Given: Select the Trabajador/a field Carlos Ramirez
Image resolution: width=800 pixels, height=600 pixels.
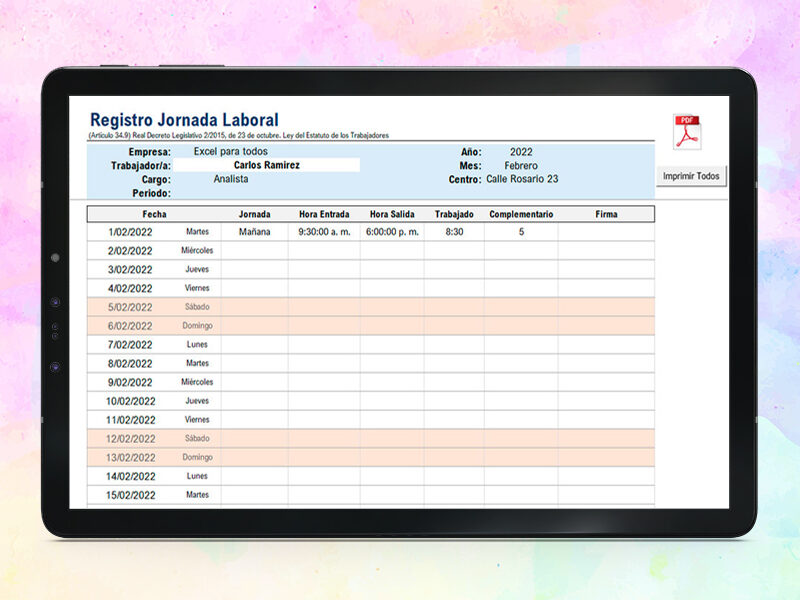Looking at the screenshot, I should 266,165.
